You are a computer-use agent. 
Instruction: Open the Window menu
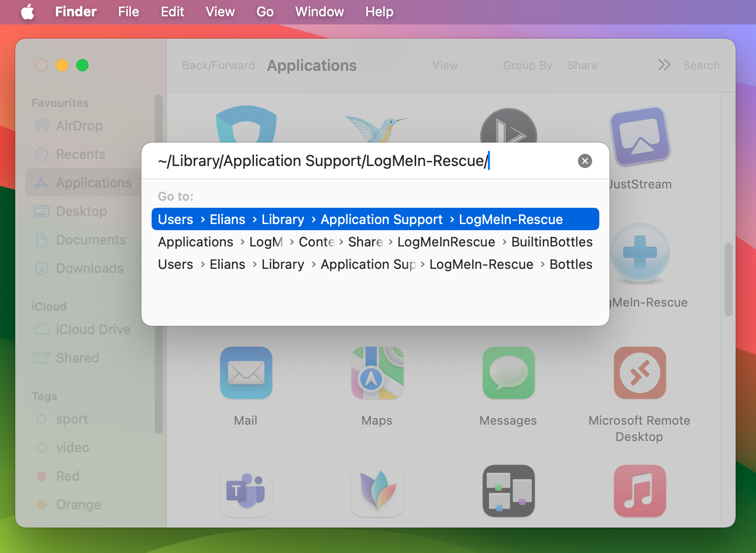click(x=319, y=12)
